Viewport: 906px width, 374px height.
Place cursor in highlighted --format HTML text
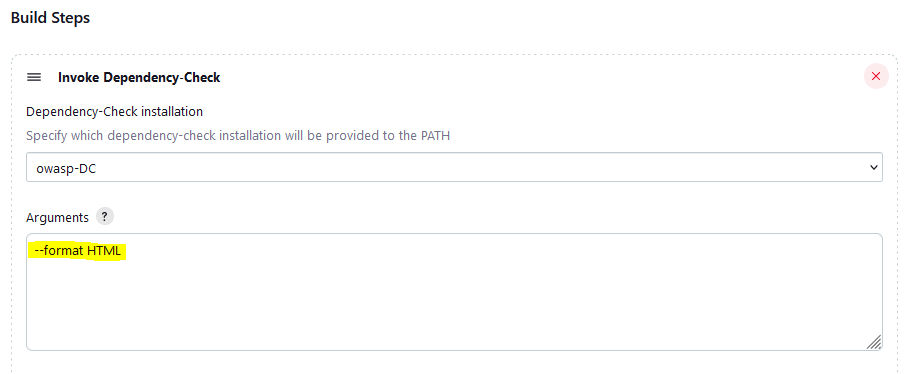point(77,251)
